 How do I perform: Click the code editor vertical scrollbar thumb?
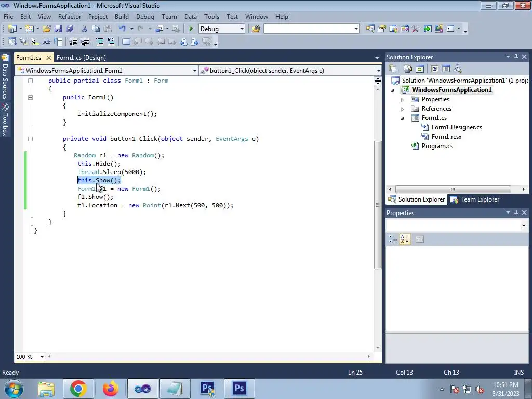point(378,205)
